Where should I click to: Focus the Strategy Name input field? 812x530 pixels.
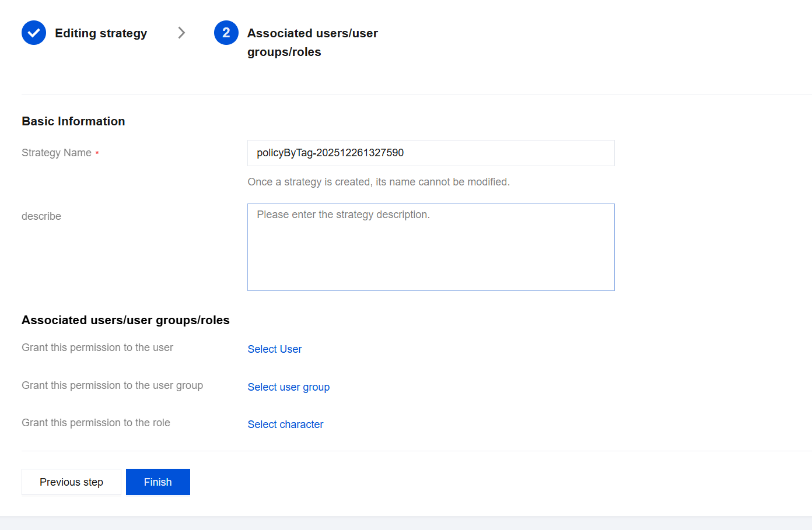[430, 153]
